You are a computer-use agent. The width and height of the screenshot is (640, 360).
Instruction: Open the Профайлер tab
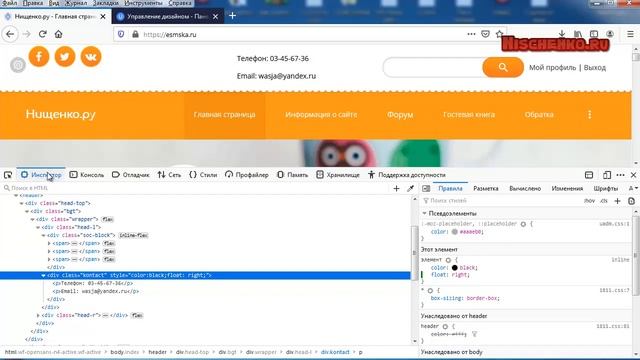click(247, 175)
